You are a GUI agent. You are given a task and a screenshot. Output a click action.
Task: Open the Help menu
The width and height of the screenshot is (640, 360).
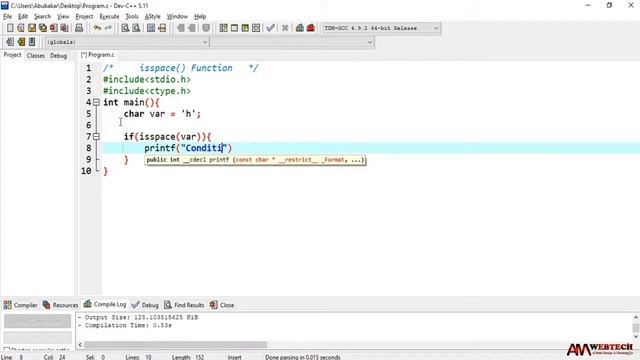[200, 16]
